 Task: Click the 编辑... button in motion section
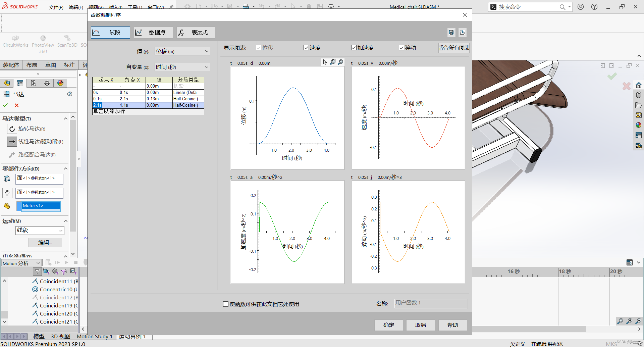45,242
